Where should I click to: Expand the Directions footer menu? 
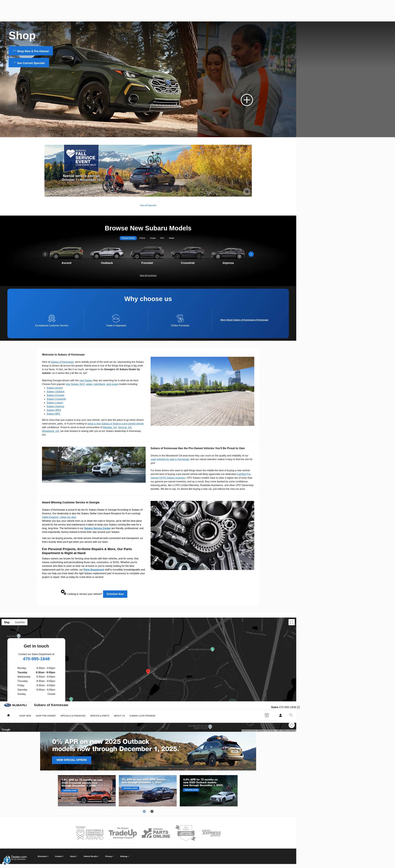[43, 856]
